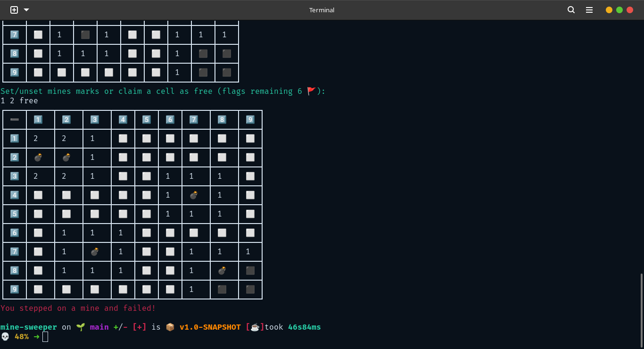The width and height of the screenshot is (644, 349).
Task: Click the shell cursor input box
Action: point(45,337)
